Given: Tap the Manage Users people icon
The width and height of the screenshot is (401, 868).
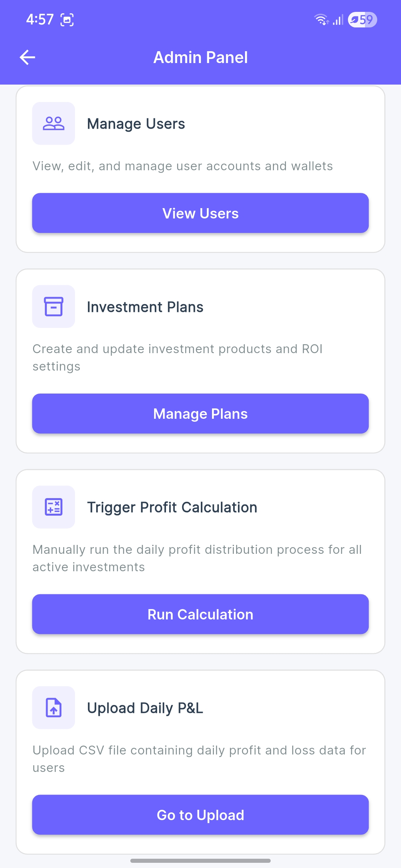Looking at the screenshot, I should click(53, 124).
